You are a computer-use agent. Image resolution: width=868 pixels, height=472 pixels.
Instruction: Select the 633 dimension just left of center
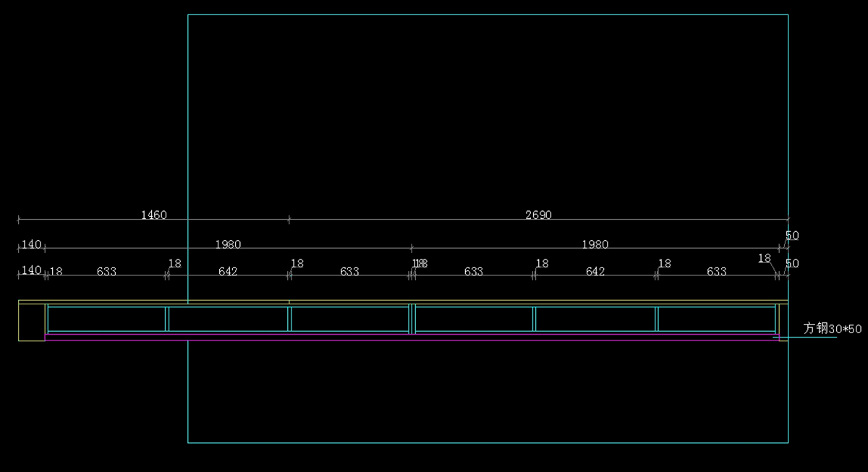point(349,272)
